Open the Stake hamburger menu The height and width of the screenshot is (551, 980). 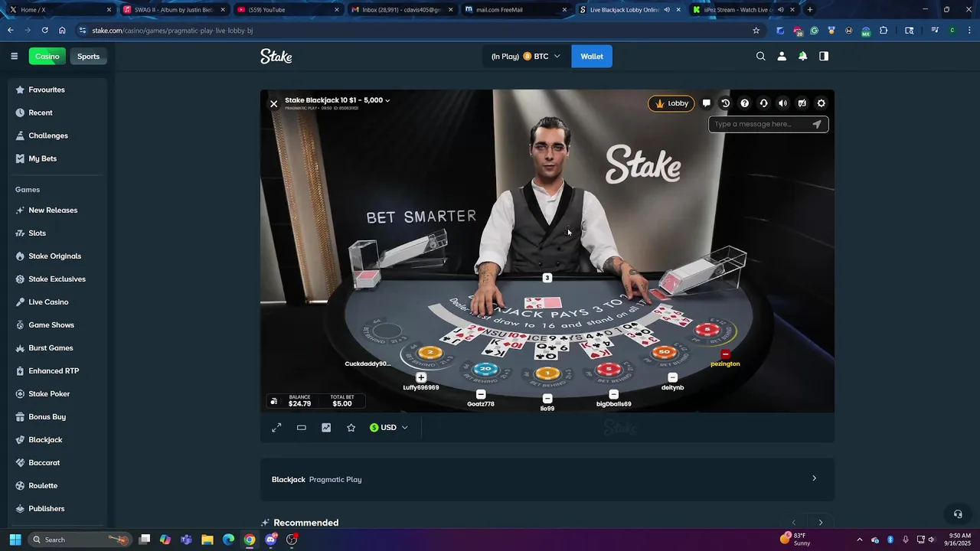click(x=14, y=56)
